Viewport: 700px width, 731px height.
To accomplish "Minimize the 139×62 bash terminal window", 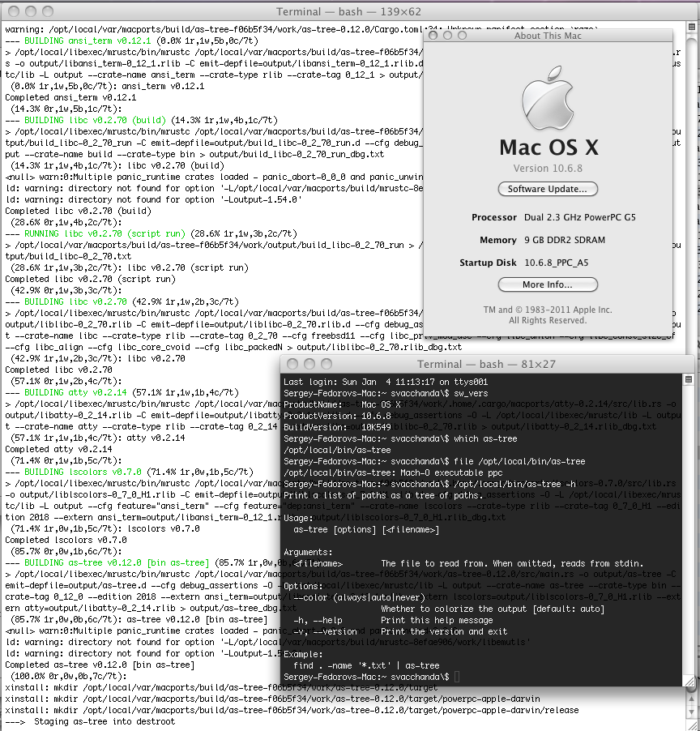I will (31, 11).
